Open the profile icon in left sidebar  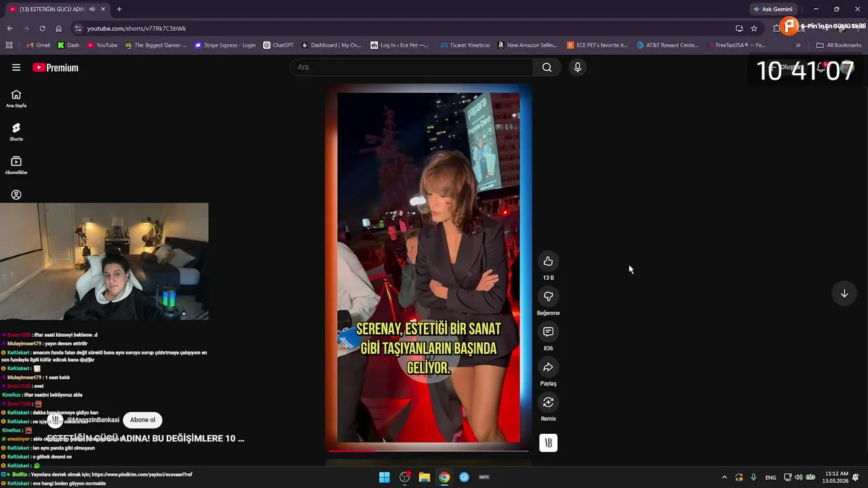coord(16,195)
